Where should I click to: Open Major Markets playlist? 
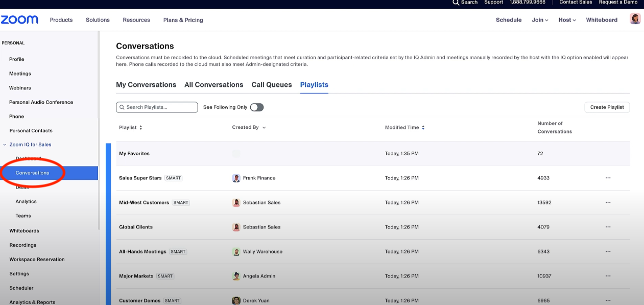(136, 276)
